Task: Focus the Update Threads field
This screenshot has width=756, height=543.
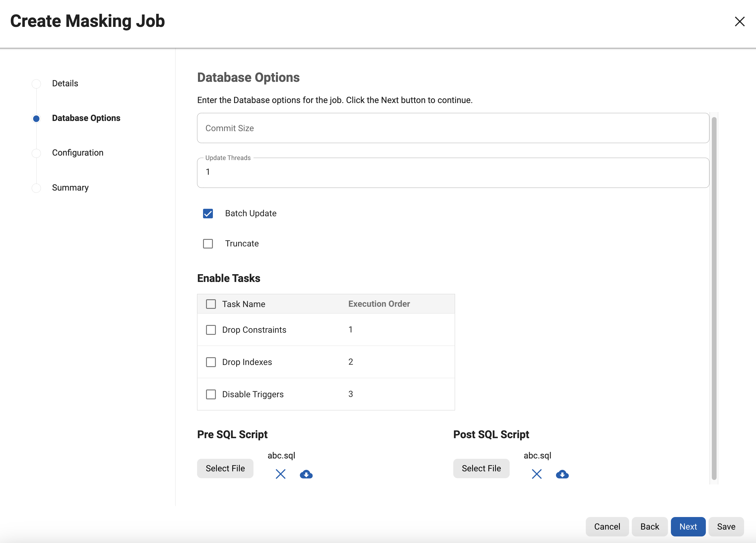Action: (453, 173)
